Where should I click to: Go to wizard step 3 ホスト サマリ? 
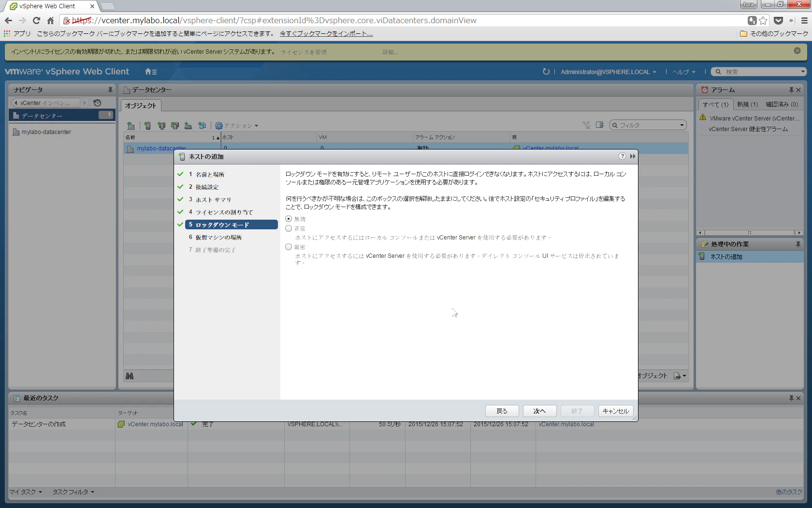pos(213,199)
